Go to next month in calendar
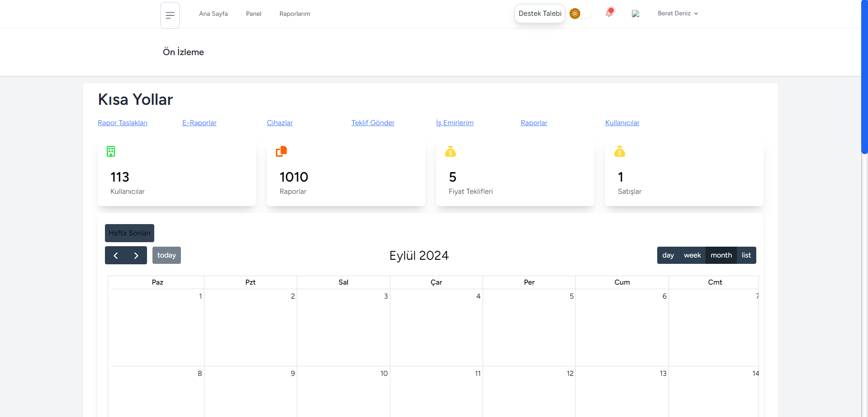This screenshot has height=417, width=868. [136, 255]
